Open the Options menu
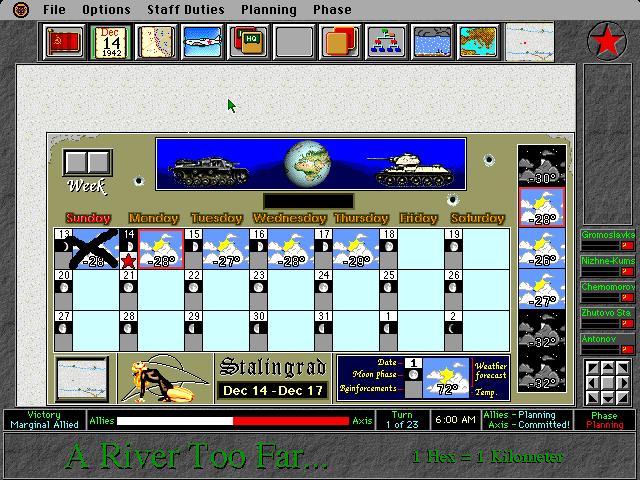Screen dimensions: 640x480 [x=106, y=10]
